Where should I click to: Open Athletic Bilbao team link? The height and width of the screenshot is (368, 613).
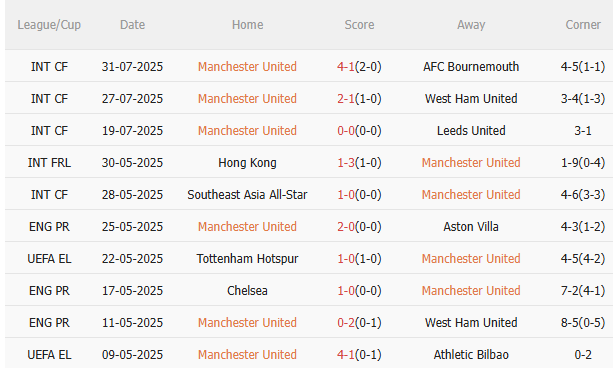coord(471,355)
